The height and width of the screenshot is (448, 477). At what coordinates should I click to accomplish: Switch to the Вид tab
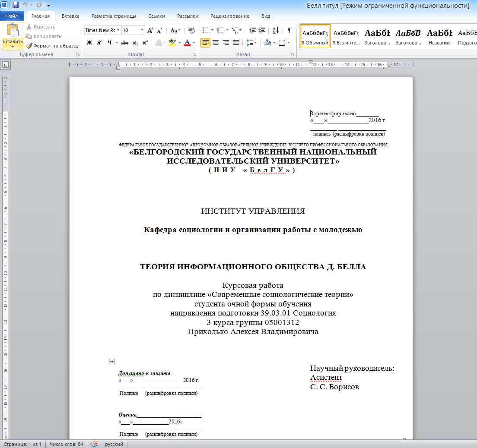point(266,16)
